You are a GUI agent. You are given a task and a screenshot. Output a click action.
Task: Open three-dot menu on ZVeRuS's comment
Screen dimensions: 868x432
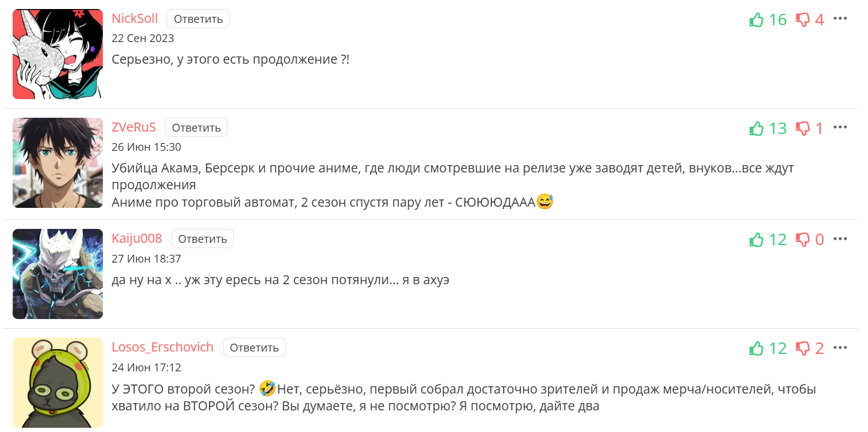tap(840, 127)
